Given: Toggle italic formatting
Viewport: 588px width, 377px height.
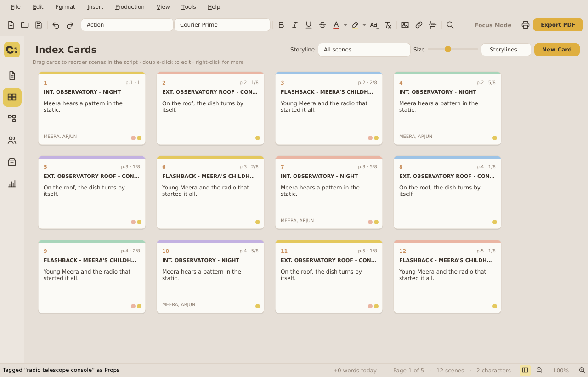Looking at the screenshot, I should pyautogui.click(x=295, y=25).
